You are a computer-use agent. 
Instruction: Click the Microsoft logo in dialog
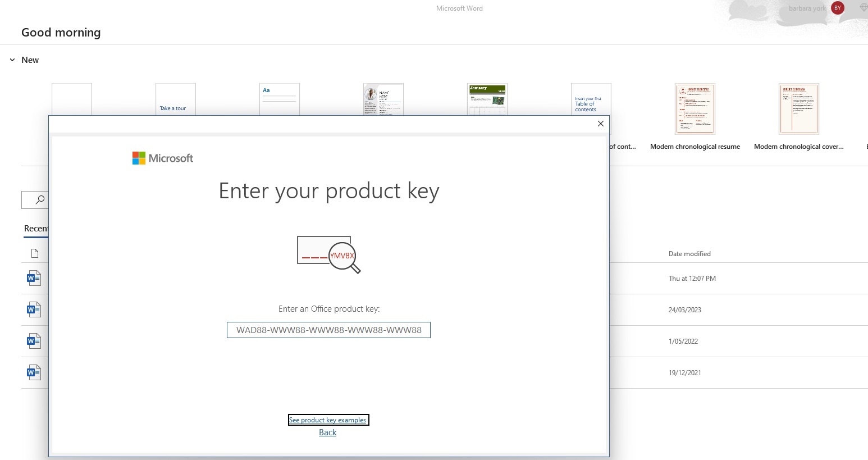pos(163,158)
